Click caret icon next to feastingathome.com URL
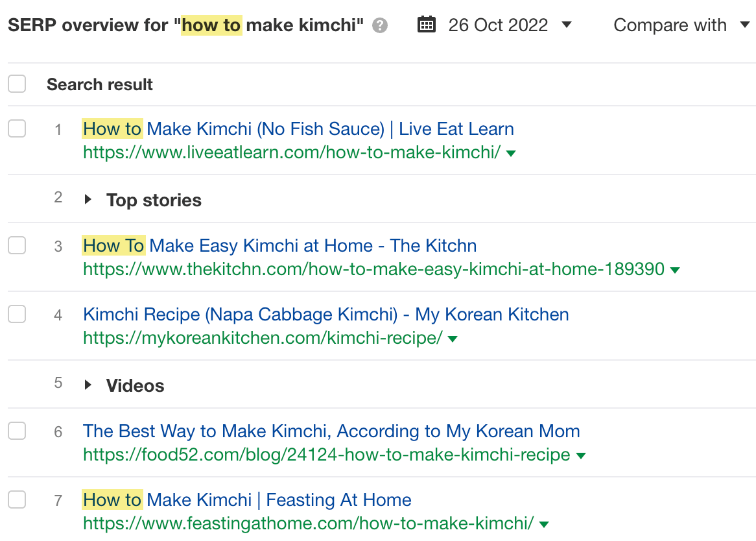 tap(545, 524)
